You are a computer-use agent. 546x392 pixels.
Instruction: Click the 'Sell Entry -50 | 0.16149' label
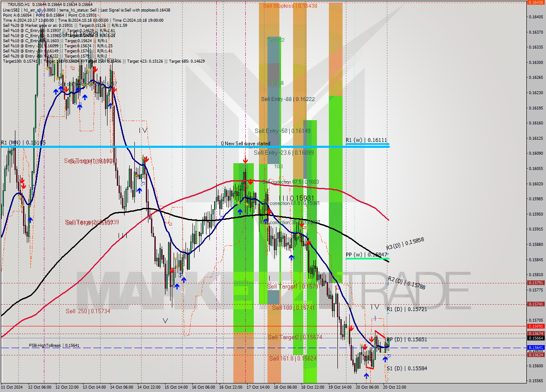click(x=282, y=131)
